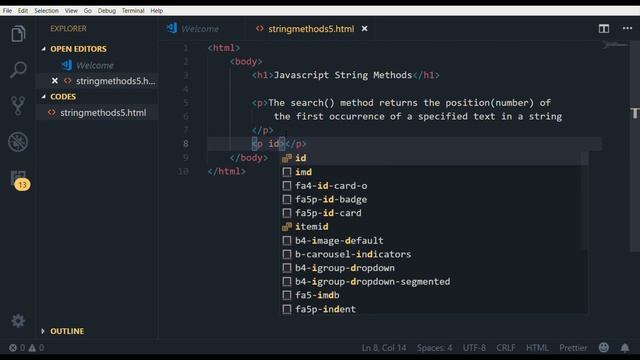Open Extensions view with 13 badge
Viewport: 640px width, 360px height.
(19, 180)
